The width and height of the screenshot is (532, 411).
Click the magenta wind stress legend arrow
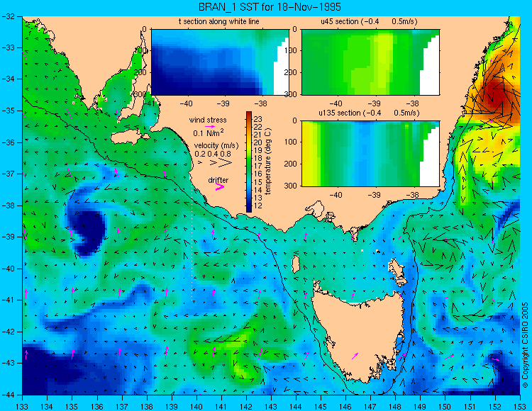coord(210,126)
